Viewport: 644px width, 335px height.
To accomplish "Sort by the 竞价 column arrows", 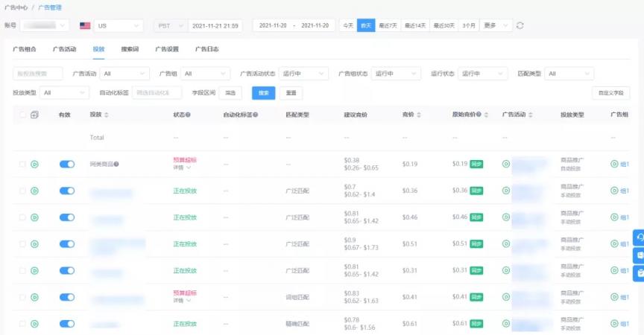I will pos(418,115).
